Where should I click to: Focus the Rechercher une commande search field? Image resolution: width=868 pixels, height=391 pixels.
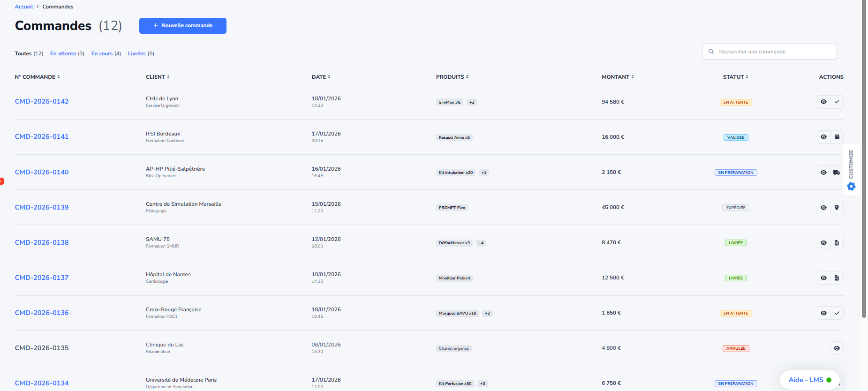[x=774, y=52]
